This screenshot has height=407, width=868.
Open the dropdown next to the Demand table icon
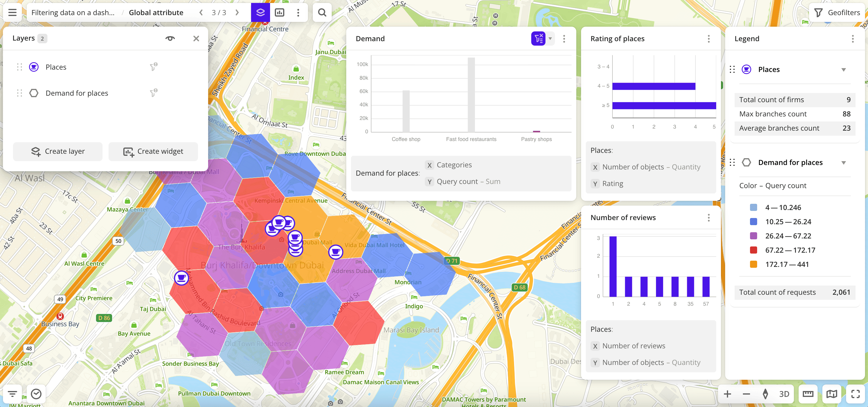point(551,39)
